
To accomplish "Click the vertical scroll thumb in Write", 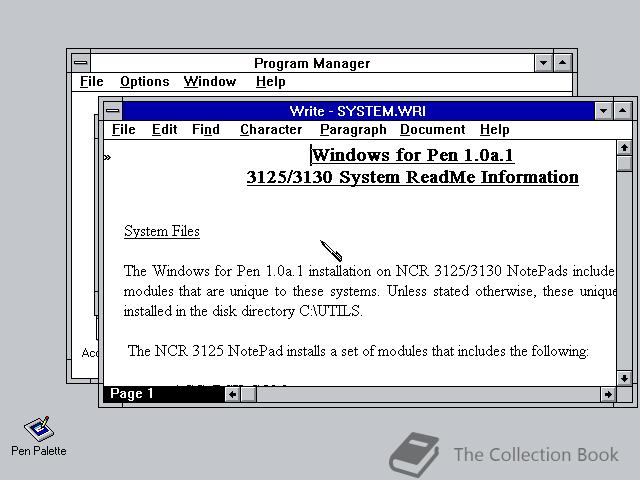I will (x=624, y=164).
